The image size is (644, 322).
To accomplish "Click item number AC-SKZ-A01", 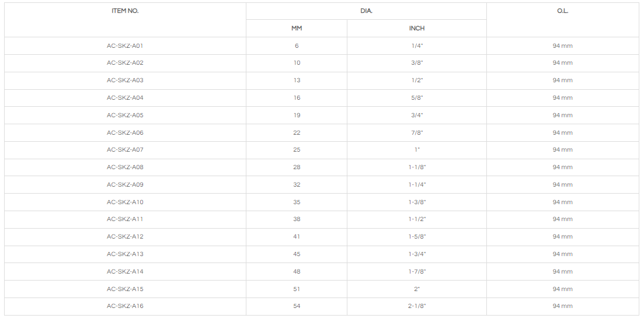I will coord(125,45).
